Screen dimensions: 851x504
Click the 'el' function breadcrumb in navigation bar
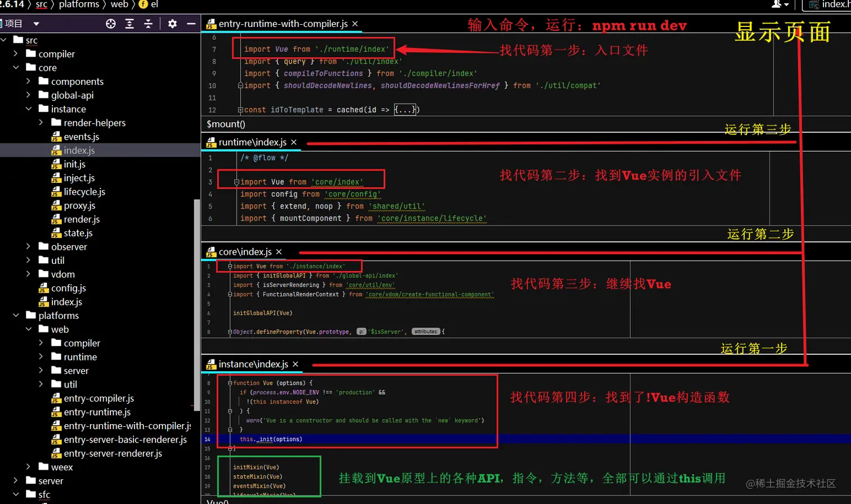click(x=149, y=4)
